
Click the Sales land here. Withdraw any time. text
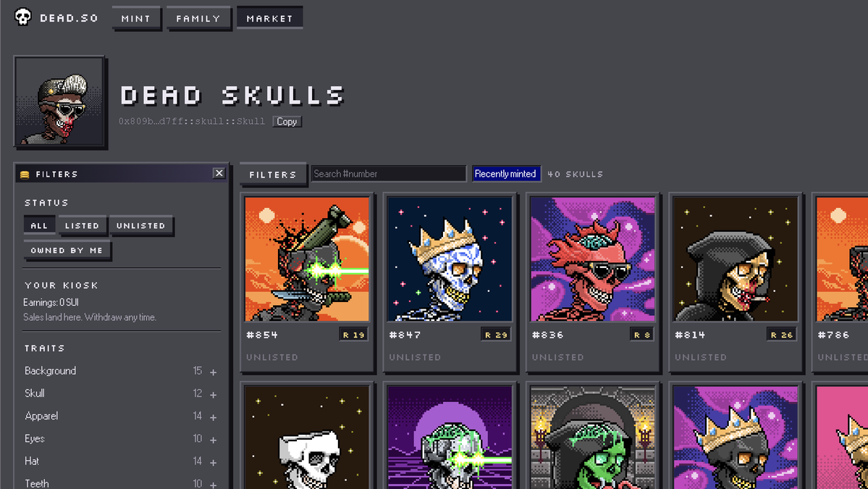point(90,317)
